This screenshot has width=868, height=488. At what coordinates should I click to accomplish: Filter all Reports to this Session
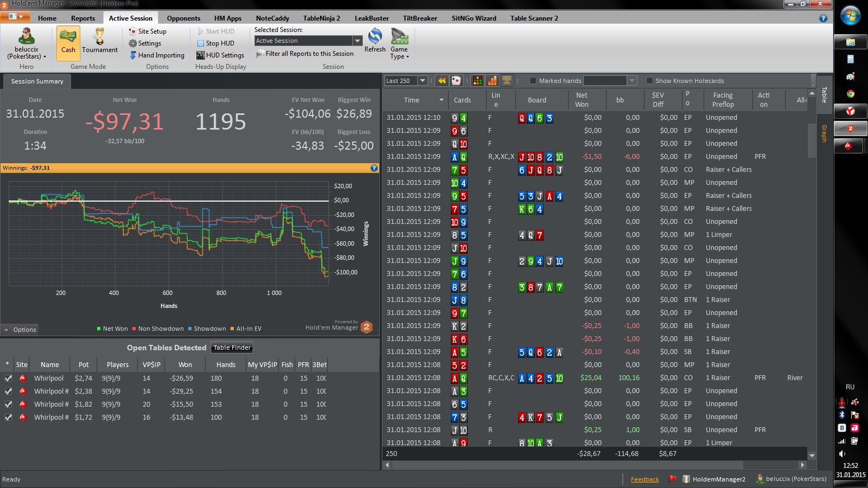pos(305,54)
